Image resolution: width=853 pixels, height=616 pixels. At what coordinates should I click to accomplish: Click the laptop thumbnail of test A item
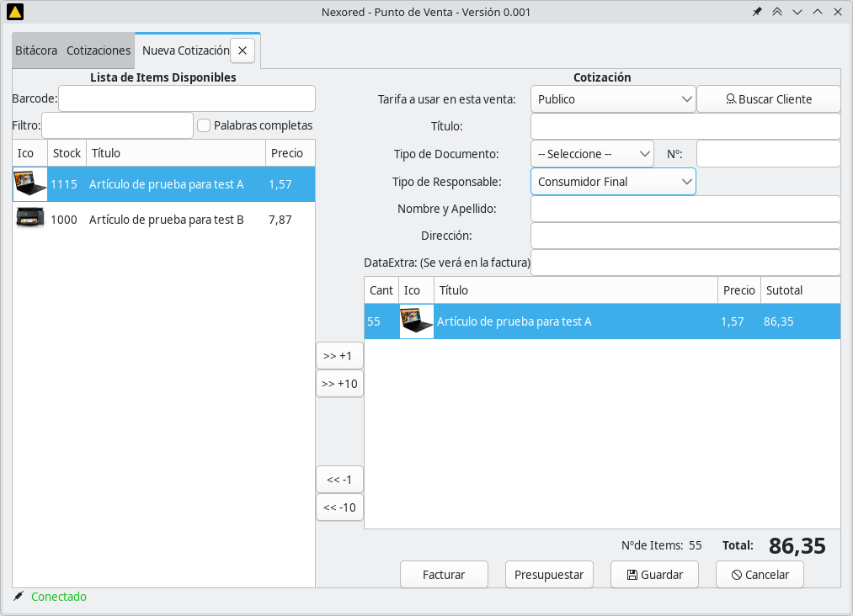coord(29,183)
